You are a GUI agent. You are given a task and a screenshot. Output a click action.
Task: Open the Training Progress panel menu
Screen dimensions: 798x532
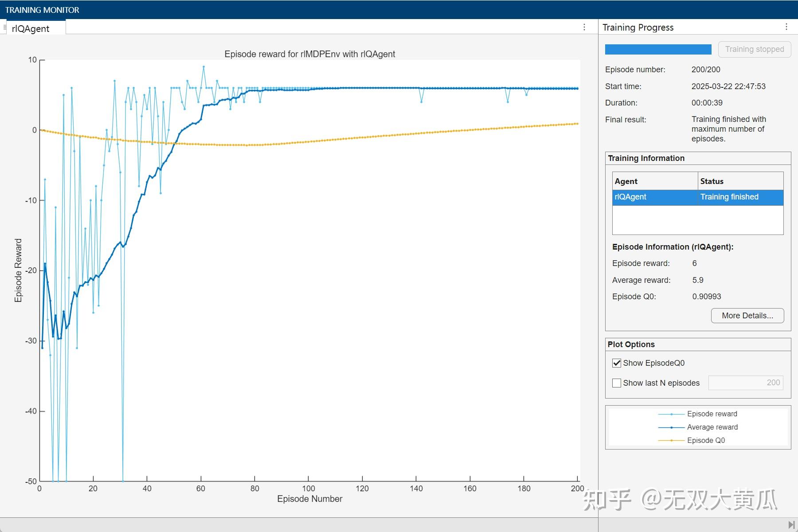coord(786,27)
